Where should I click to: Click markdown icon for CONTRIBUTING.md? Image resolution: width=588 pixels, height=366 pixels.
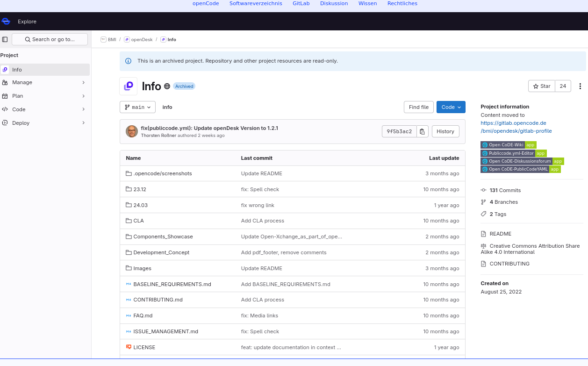129,300
